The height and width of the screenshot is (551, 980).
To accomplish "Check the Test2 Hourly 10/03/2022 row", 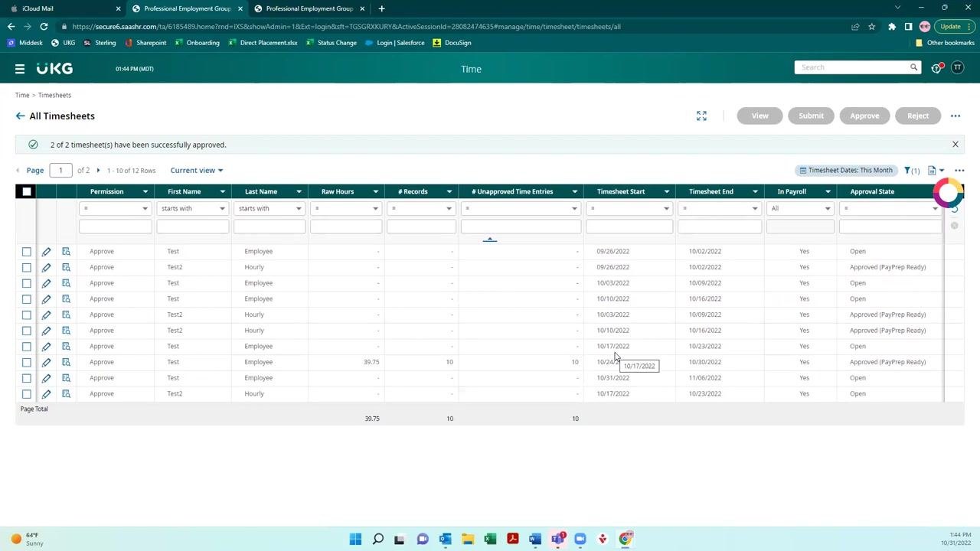I will [x=27, y=315].
